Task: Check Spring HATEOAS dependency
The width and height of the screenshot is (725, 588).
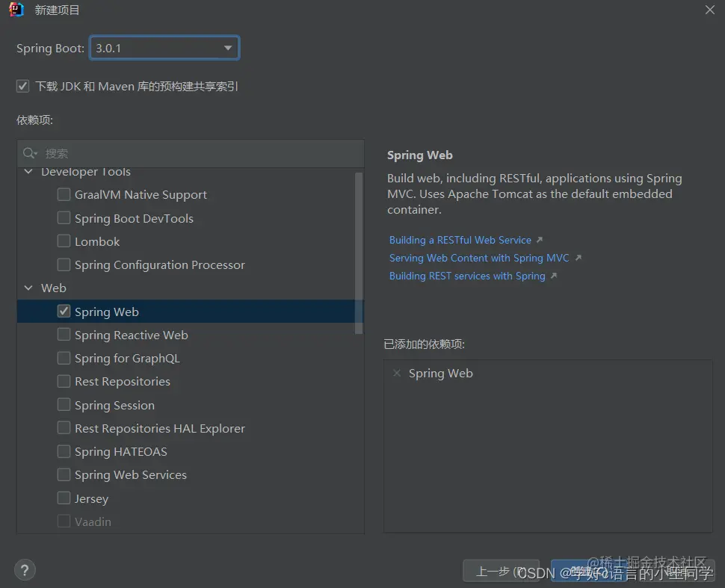Action: [x=64, y=451]
